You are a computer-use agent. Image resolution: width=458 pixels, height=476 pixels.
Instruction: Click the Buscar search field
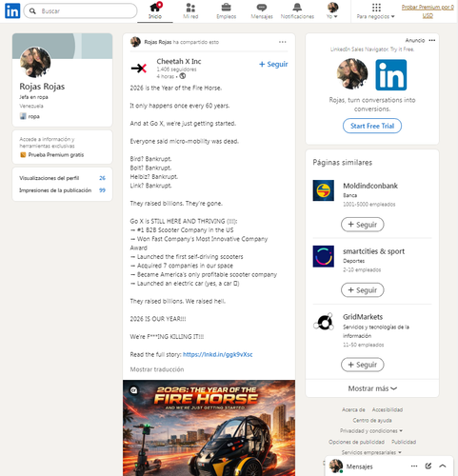tap(80, 11)
